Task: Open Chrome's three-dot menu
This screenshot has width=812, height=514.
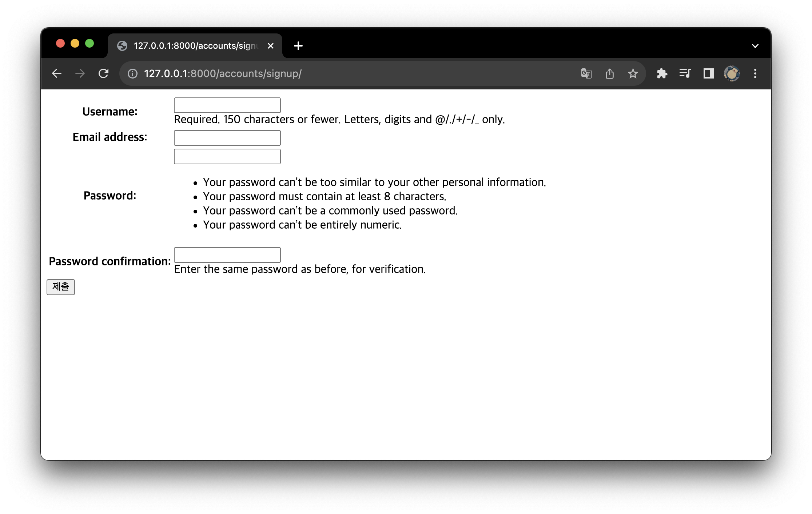Action: click(755, 74)
